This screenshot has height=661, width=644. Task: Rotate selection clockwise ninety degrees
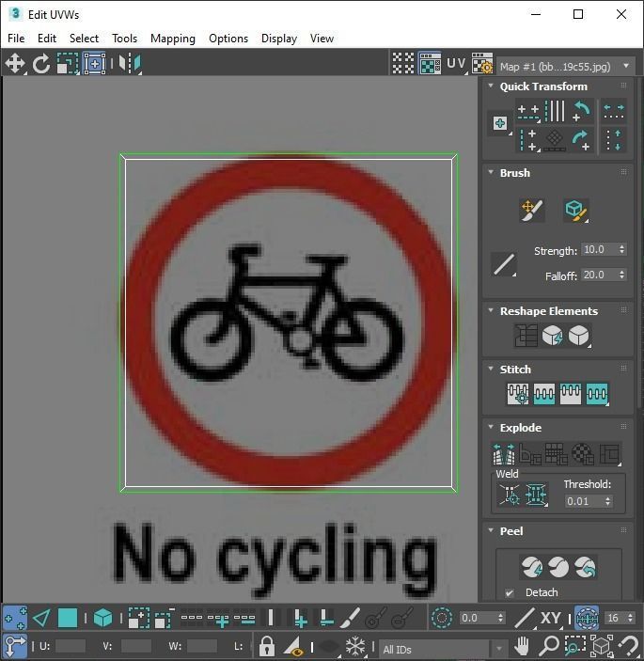[581, 140]
